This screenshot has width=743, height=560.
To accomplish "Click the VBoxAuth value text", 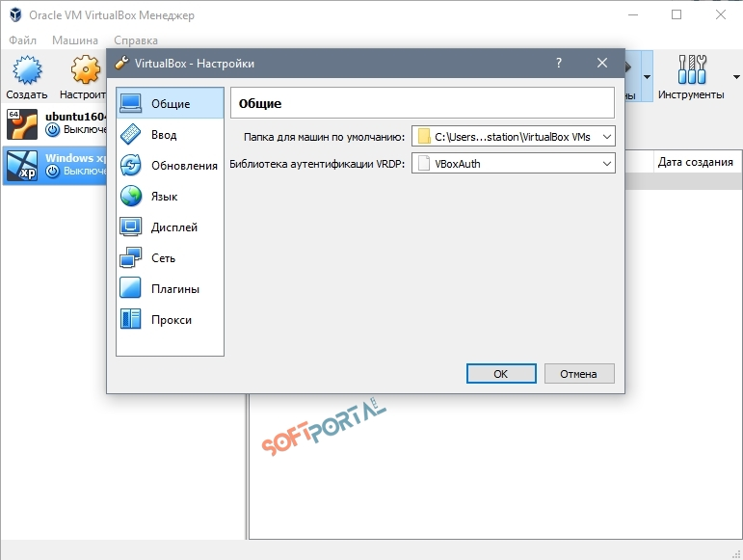I will pyautogui.click(x=457, y=164).
